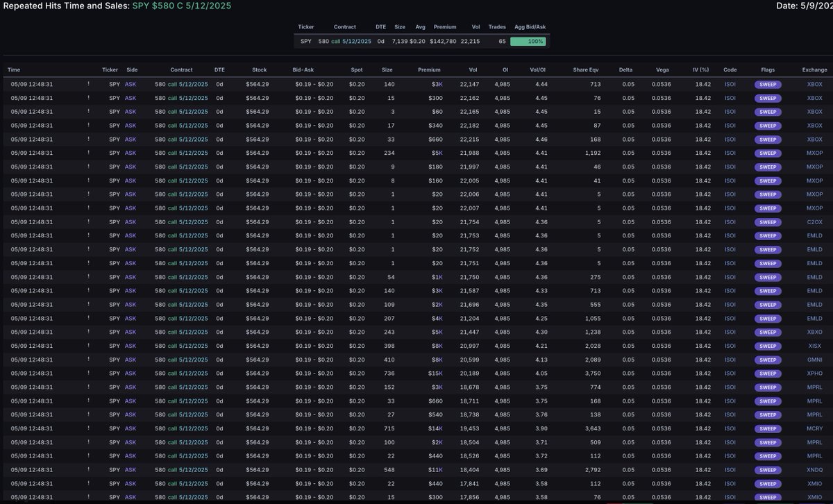Click the Flags column header
The width and height of the screenshot is (833, 504).
coord(768,69)
